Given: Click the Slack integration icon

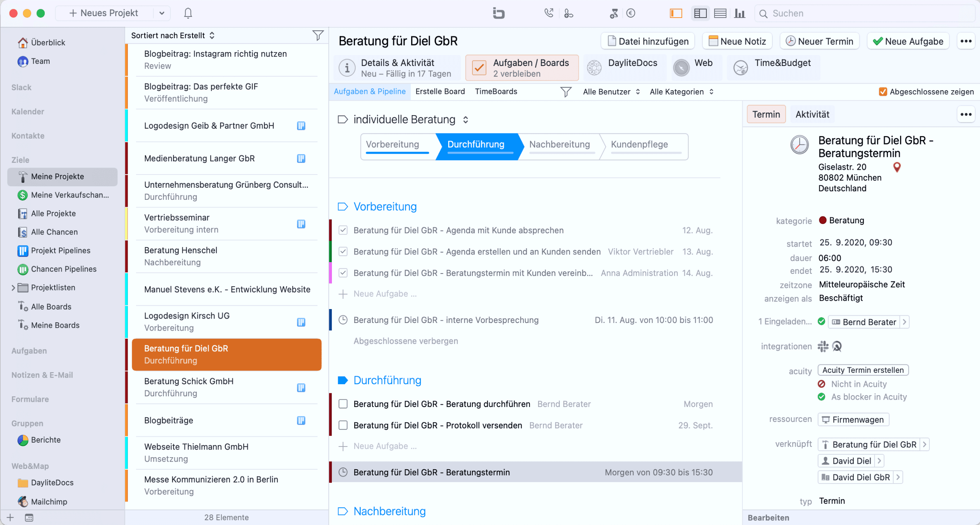Looking at the screenshot, I should (823, 346).
